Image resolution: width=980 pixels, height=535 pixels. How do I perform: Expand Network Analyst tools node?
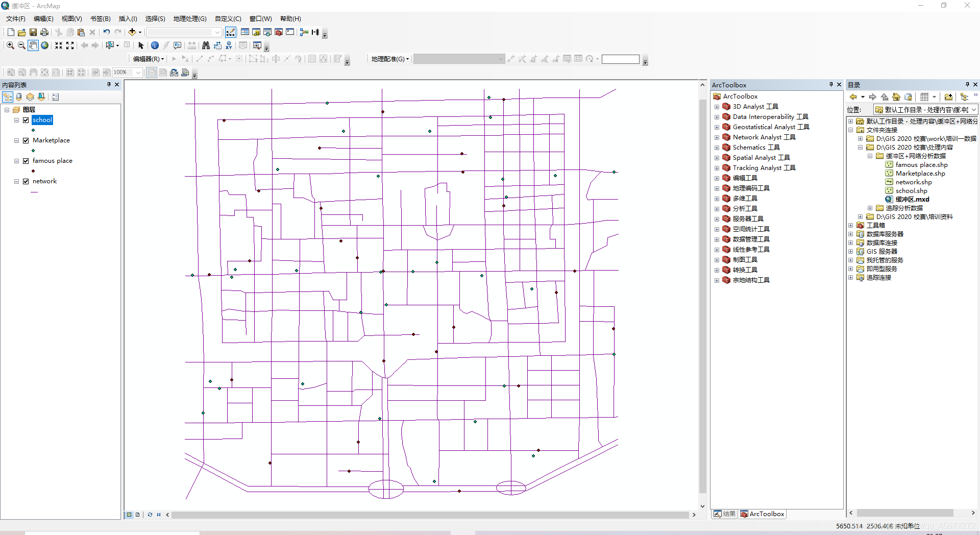[x=717, y=137]
